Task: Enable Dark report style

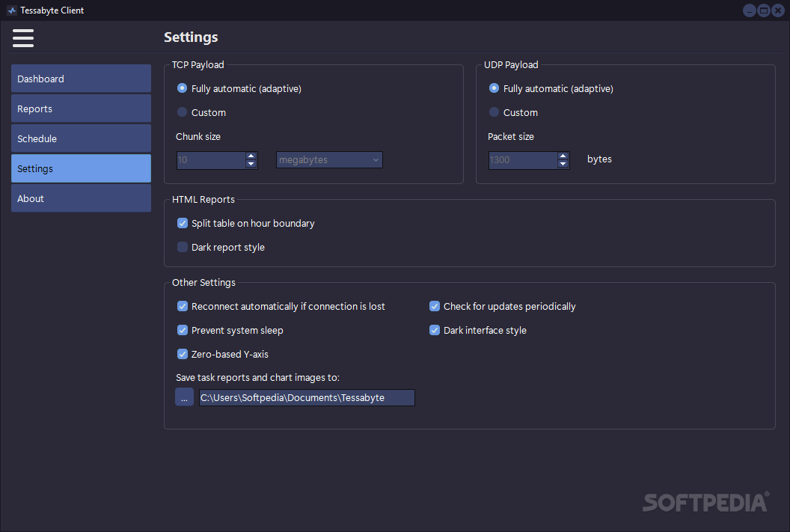Action: pos(182,246)
